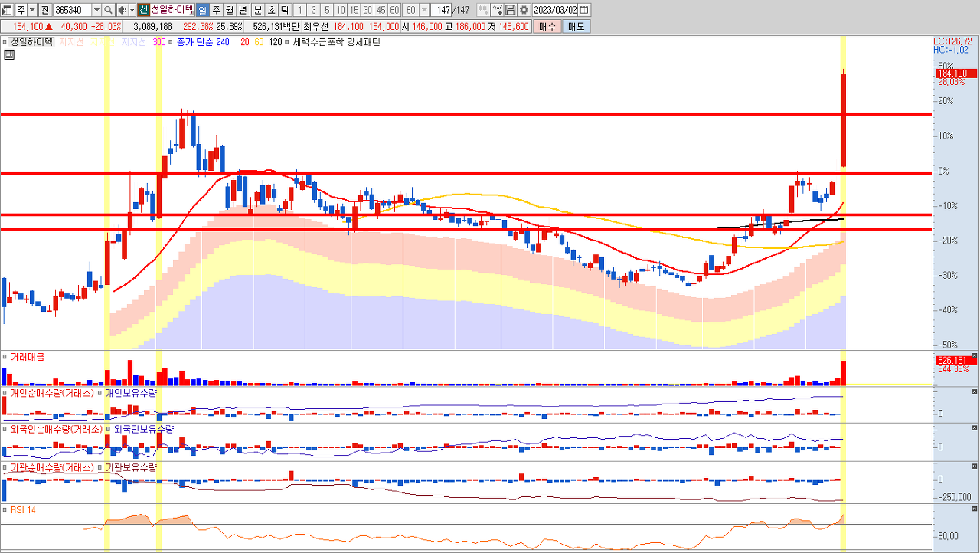
Task: Click the 거래대금 panel label
Action: pyautogui.click(x=27, y=357)
